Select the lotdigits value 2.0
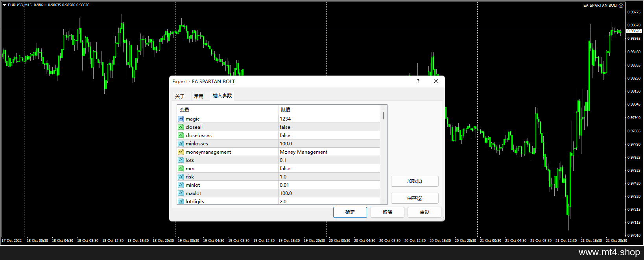 (x=329, y=201)
